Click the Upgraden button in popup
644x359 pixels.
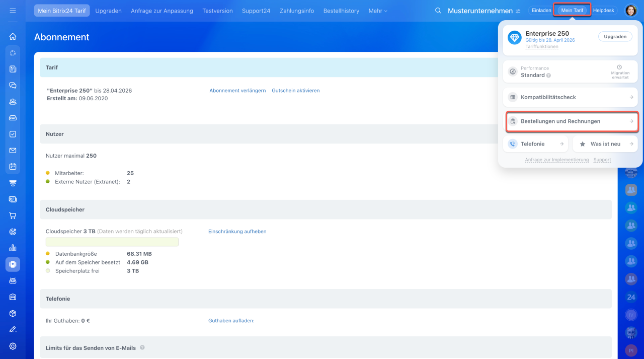[x=615, y=37]
